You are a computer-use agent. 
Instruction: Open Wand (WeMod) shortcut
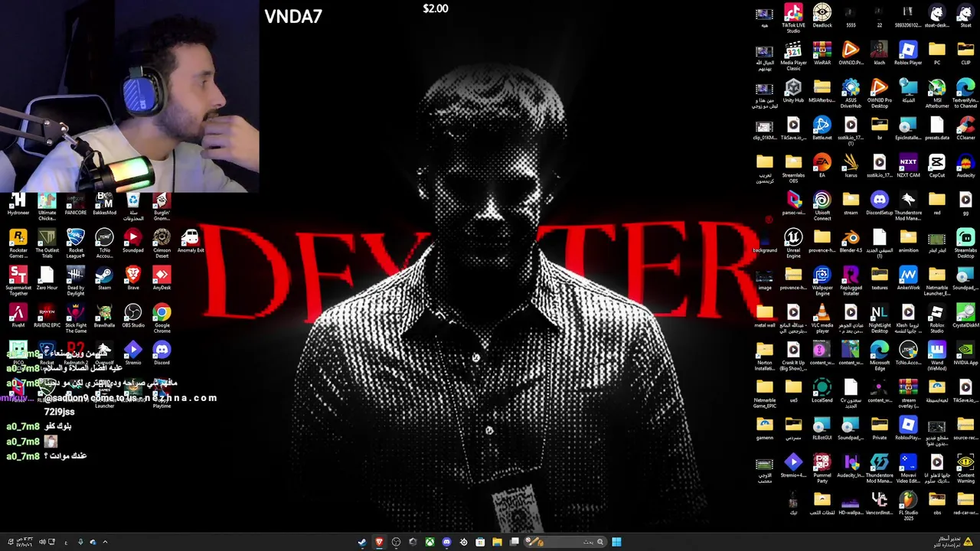coord(937,356)
